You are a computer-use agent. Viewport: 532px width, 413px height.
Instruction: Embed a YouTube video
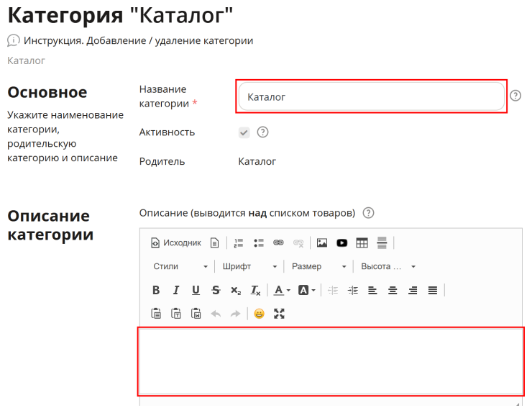(x=342, y=243)
